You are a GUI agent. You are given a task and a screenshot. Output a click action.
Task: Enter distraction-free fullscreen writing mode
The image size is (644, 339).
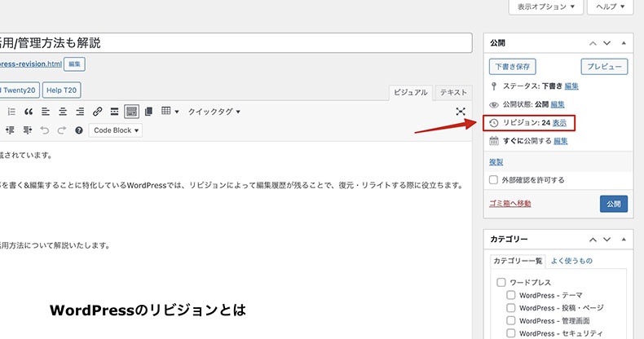coord(461,112)
